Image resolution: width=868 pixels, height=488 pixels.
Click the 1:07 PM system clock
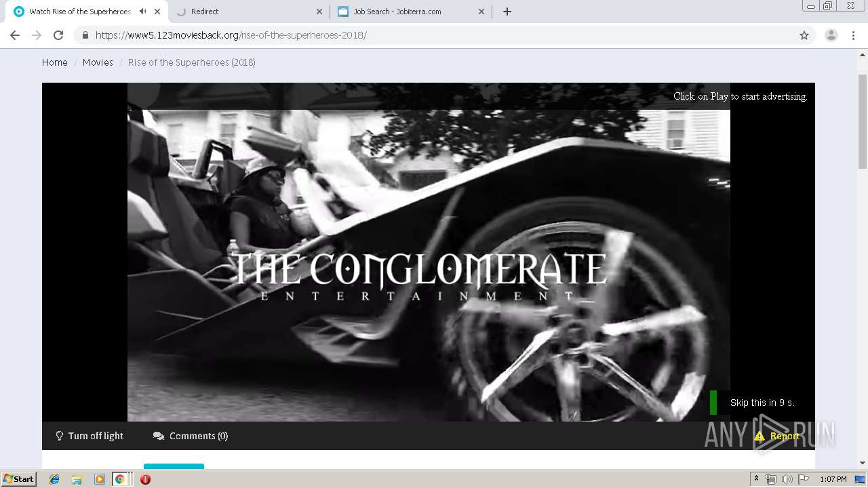(x=833, y=479)
